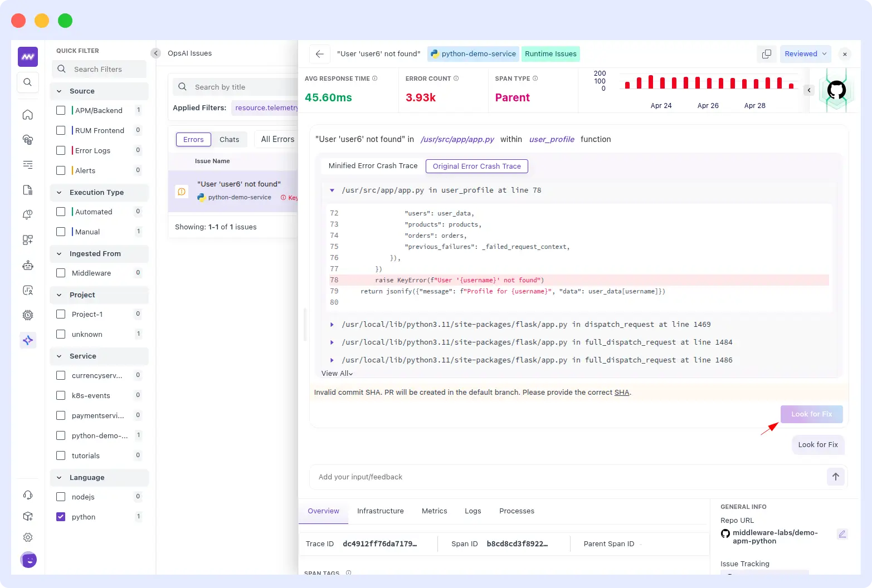Expand the View All crash trace list
Image resolution: width=872 pixels, height=588 pixels.
click(x=337, y=373)
